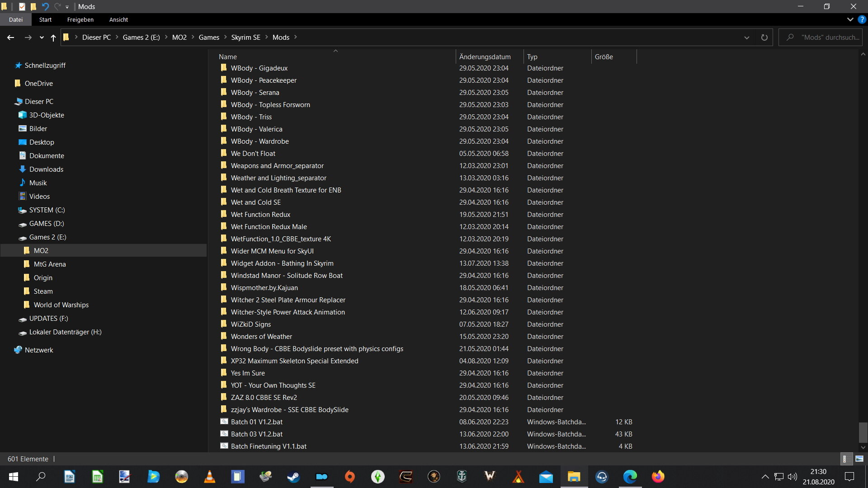Screen dimensions: 868x488
Task: Launch VLC media player from taskbar
Action: tap(209, 477)
